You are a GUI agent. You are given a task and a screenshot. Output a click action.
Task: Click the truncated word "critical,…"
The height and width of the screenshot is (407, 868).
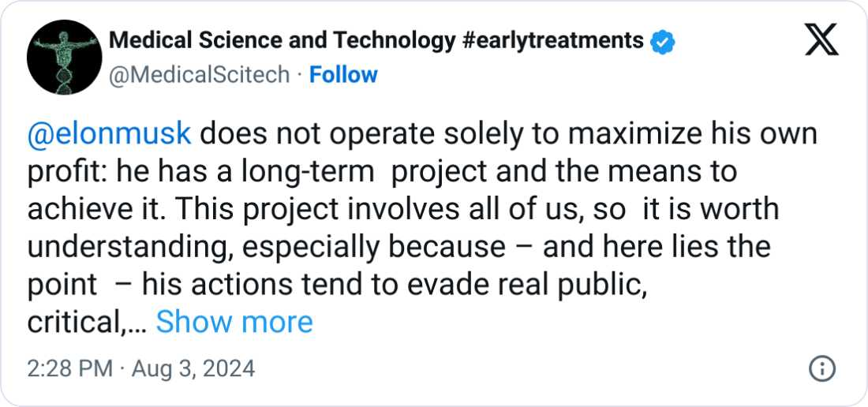85,322
